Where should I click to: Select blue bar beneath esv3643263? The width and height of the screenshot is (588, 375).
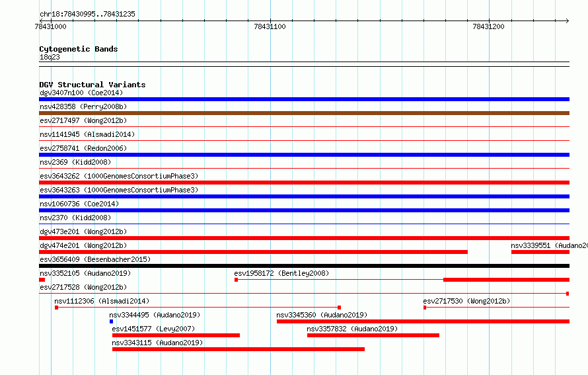click(x=304, y=196)
